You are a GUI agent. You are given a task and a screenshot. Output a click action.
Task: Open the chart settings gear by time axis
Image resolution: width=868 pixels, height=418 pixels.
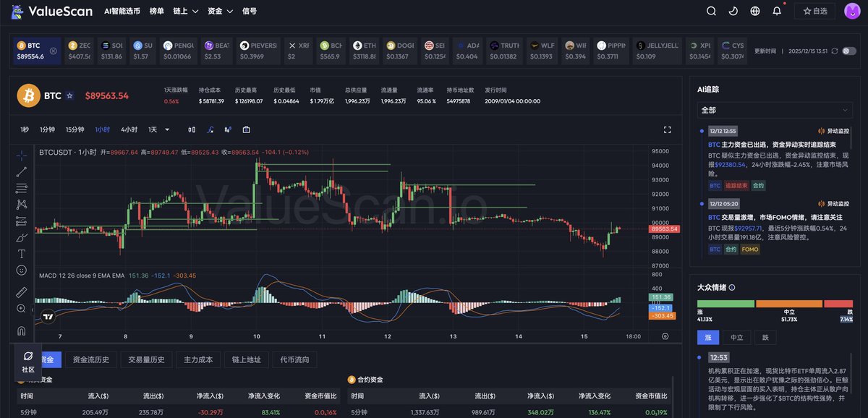(665, 336)
